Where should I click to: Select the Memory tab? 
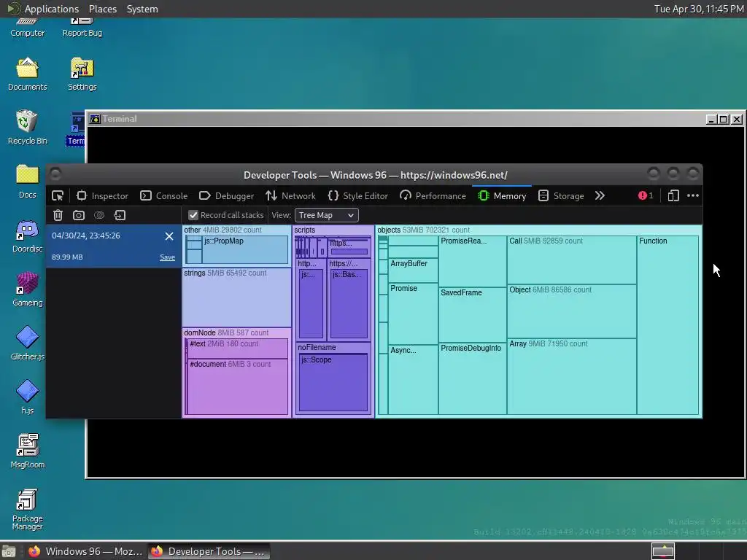point(502,195)
